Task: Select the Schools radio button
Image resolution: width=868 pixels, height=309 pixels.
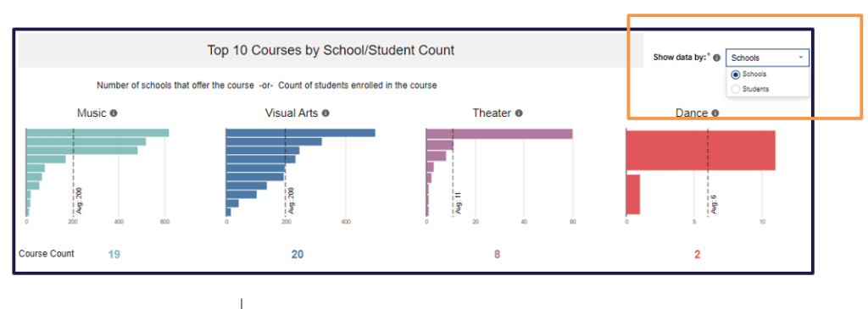Action: click(736, 74)
